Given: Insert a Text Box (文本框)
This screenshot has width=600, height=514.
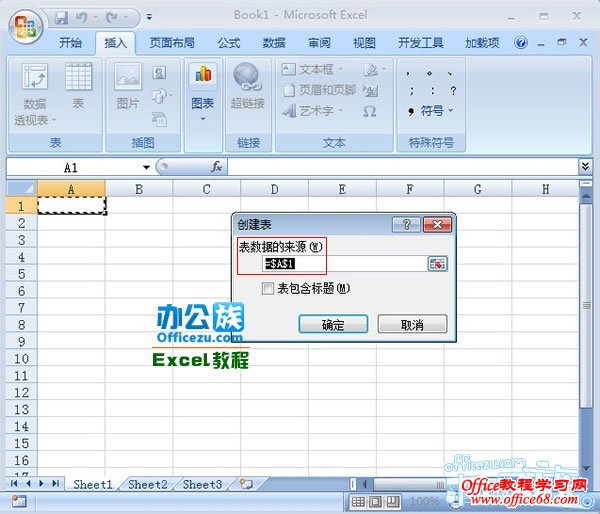Looking at the screenshot, I should coord(308,69).
